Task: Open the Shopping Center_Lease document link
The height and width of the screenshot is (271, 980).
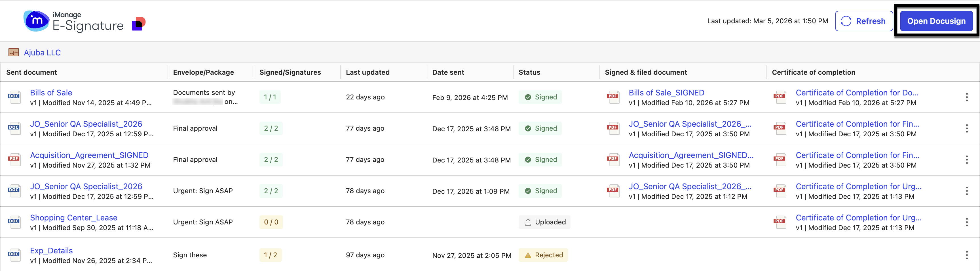Action: pos(74,218)
